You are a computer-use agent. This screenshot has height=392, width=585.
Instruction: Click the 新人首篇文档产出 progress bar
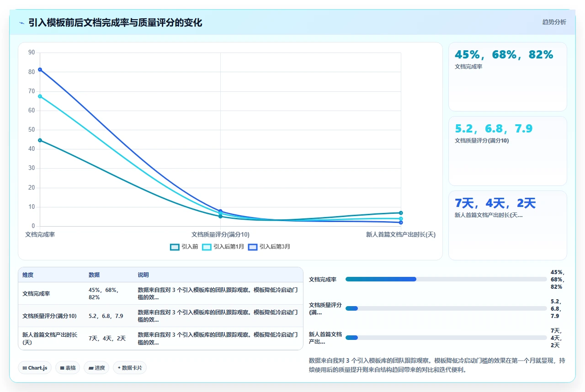tap(446, 338)
